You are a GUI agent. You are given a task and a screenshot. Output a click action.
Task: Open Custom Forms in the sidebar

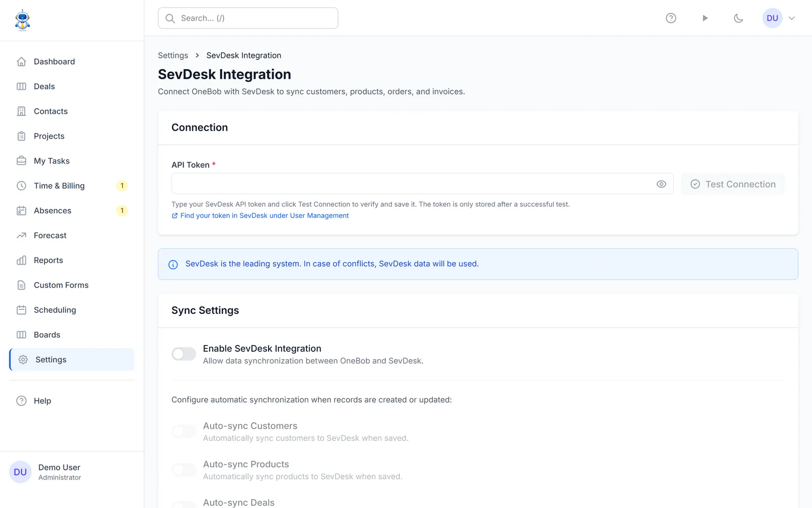72,285
